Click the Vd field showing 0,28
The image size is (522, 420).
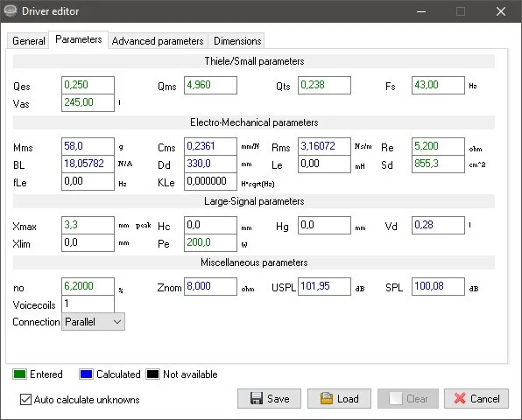click(438, 225)
